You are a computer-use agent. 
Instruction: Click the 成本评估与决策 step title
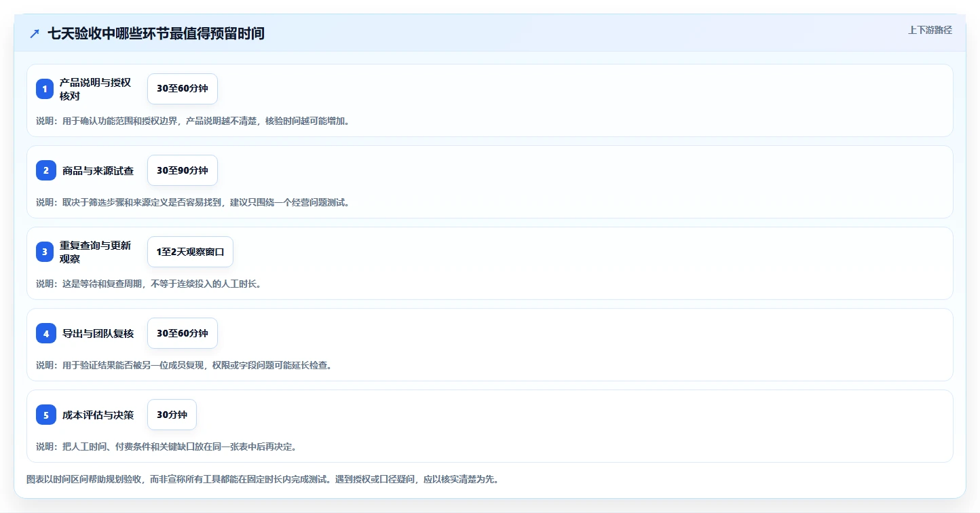click(x=98, y=415)
